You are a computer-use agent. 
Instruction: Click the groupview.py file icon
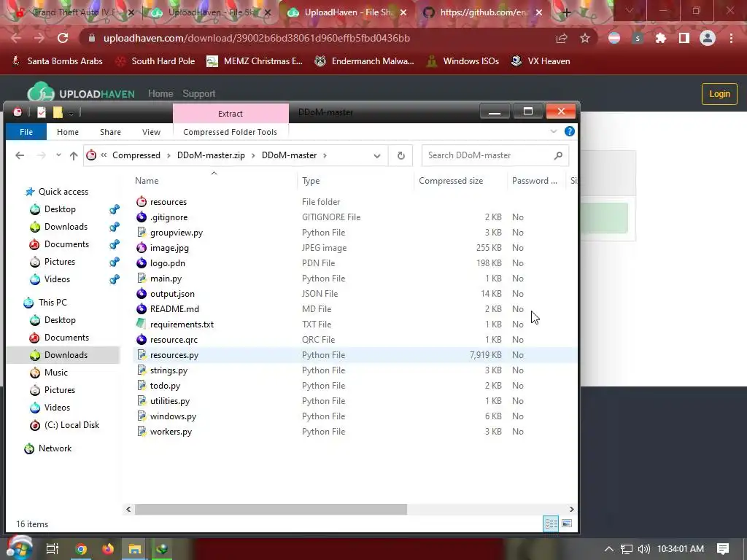click(142, 233)
